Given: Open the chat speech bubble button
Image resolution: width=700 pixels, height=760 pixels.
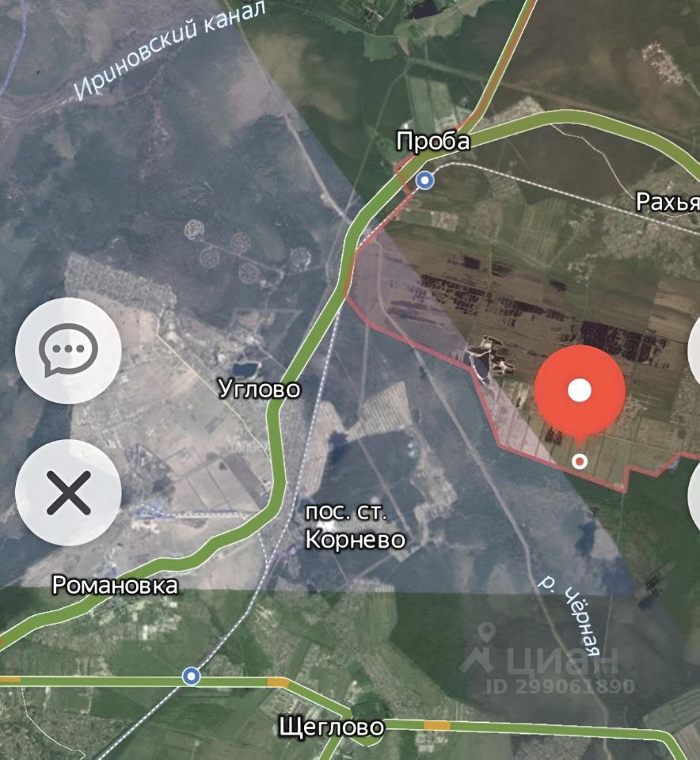Looking at the screenshot, I should [68, 351].
